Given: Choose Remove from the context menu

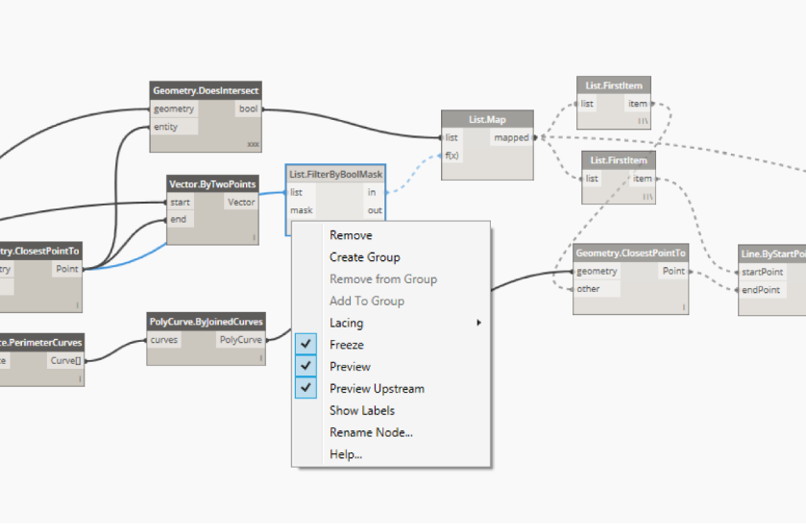Looking at the screenshot, I should pos(351,235).
